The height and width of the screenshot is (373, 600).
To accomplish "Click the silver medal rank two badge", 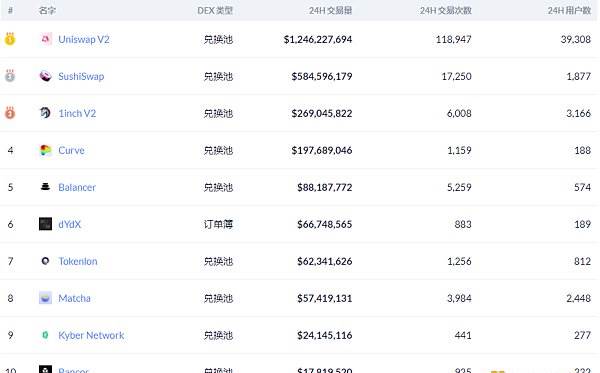I will click(x=10, y=76).
